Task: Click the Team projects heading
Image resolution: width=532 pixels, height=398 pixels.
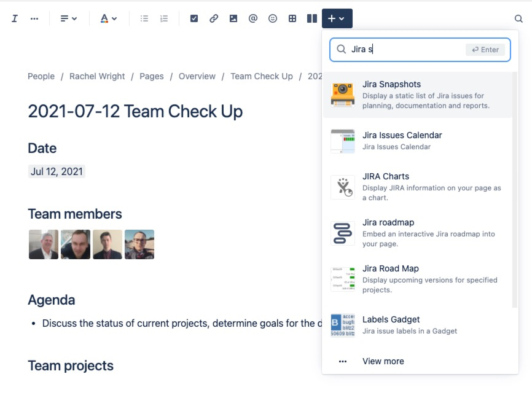Action: [x=71, y=366]
